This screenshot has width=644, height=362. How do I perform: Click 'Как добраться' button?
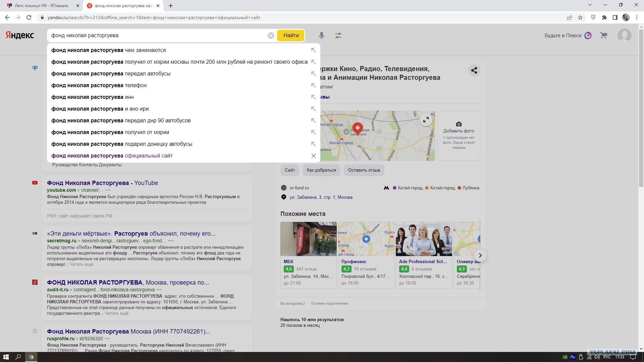[321, 170]
